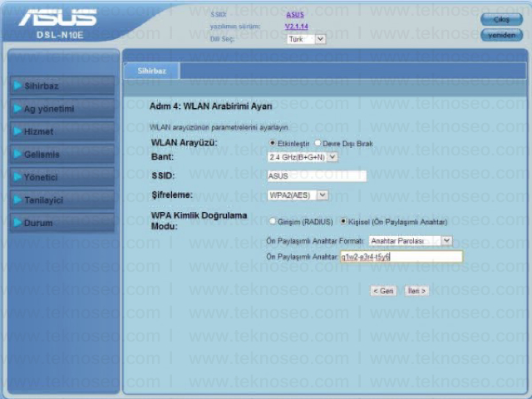Image resolution: width=532 pixels, height=399 pixels.
Task: Click the arrow icon beside Yönetici
Action: 17,177
